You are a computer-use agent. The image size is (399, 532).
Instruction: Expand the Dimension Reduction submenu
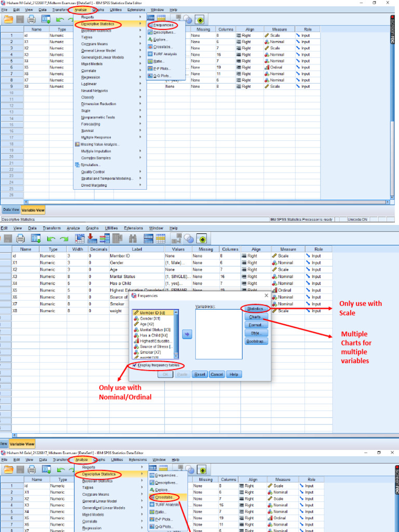click(110, 104)
